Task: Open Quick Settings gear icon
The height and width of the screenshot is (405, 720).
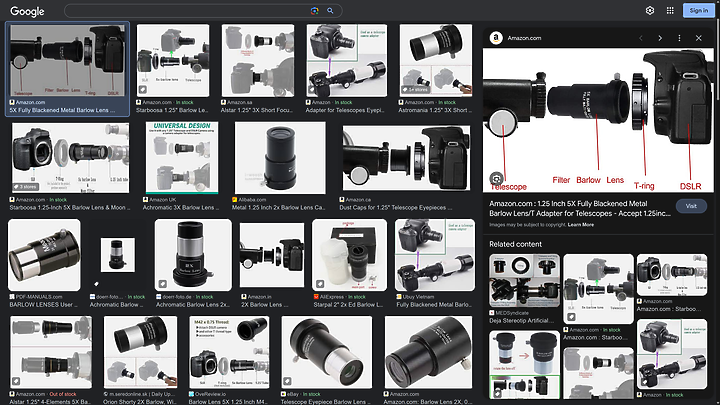Action: (x=650, y=10)
